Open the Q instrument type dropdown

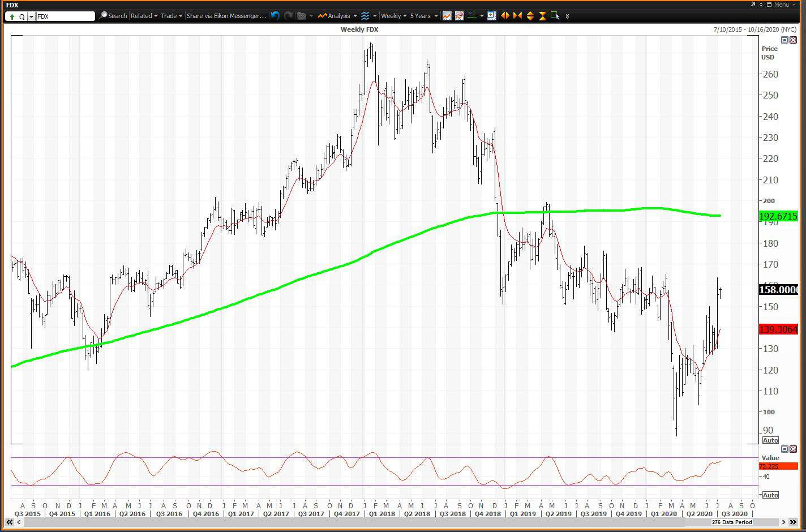point(31,16)
